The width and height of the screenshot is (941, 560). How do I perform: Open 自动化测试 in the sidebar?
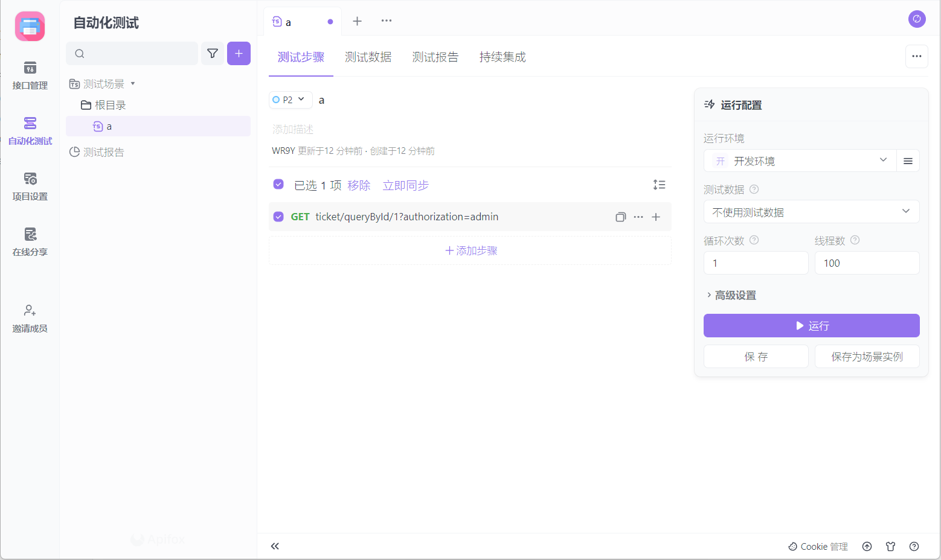pos(30,131)
